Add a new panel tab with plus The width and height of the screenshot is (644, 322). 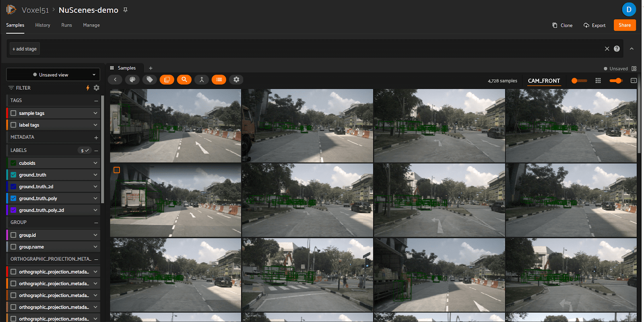pyautogui.click(x=151, y=68)
